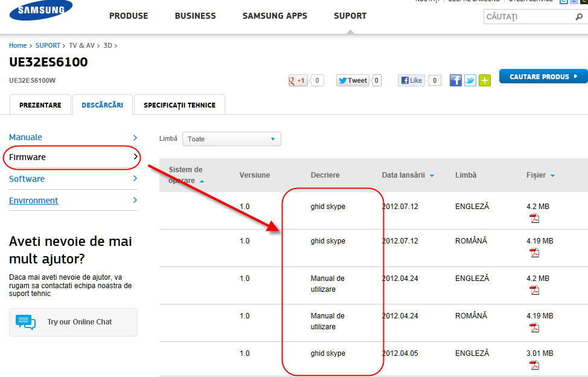Open the Prezentare tab

coord(40,105)
